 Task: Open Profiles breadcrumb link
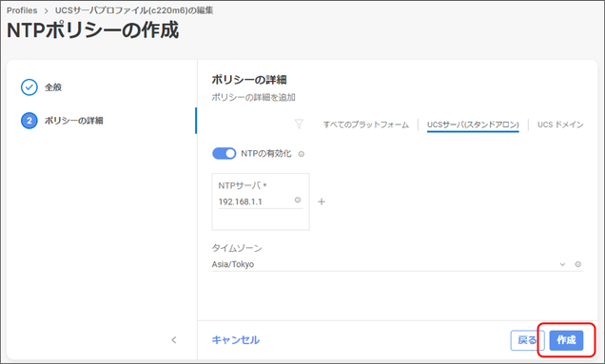click(x=22, y=10)
